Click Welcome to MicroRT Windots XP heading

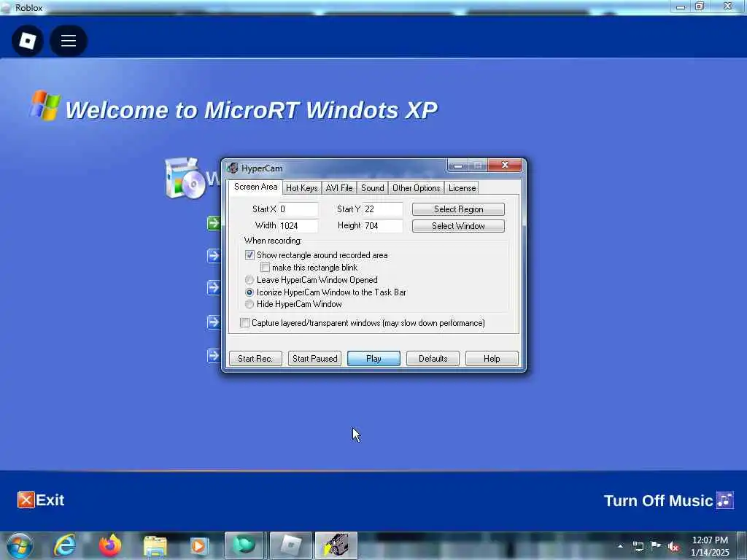click(251, 110)
